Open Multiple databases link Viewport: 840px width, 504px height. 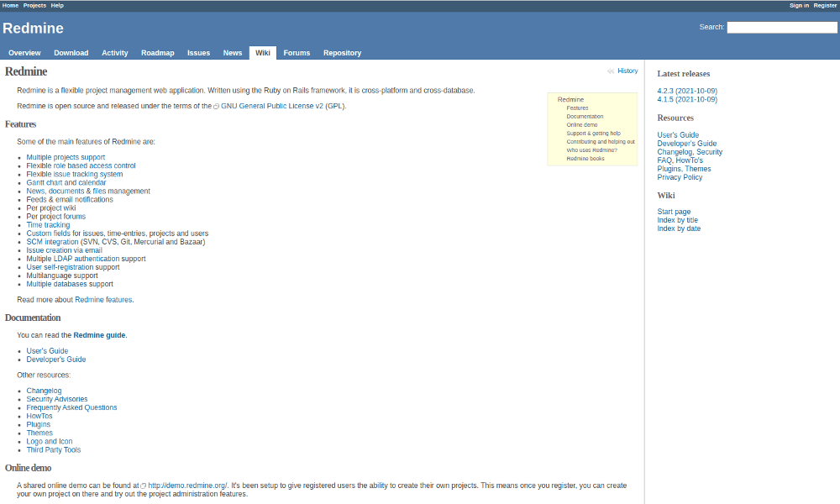tap(57, 285)
